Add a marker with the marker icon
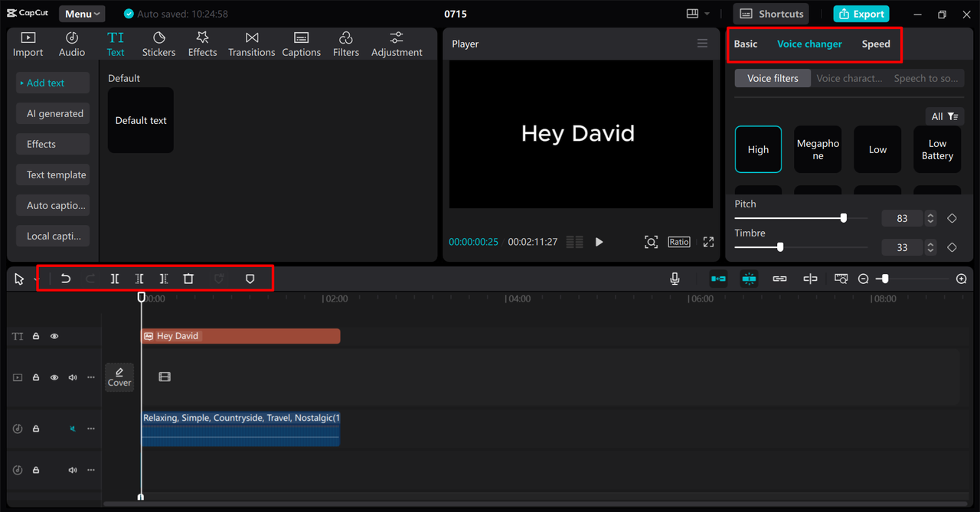This screenshot has width=980, height=512. coord(250,279)
